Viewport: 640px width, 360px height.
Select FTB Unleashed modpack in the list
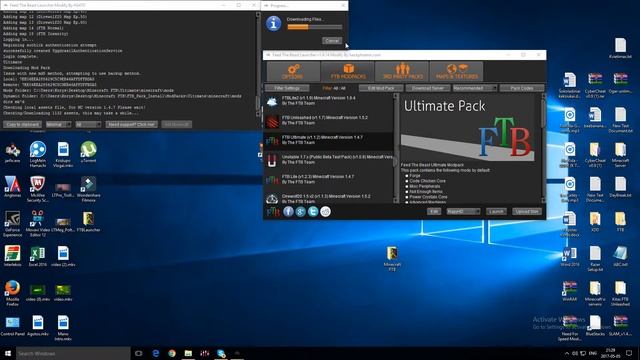(x=329, y=120)
